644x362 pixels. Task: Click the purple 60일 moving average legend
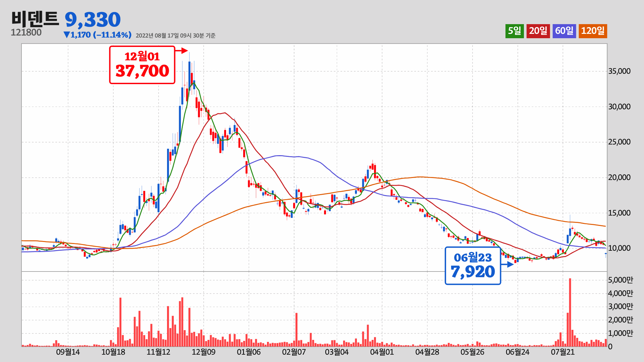[564, 31]
